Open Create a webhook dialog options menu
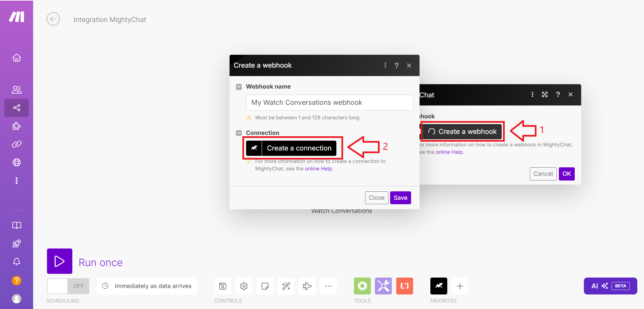644x309 pixels. tap(385, 65)
